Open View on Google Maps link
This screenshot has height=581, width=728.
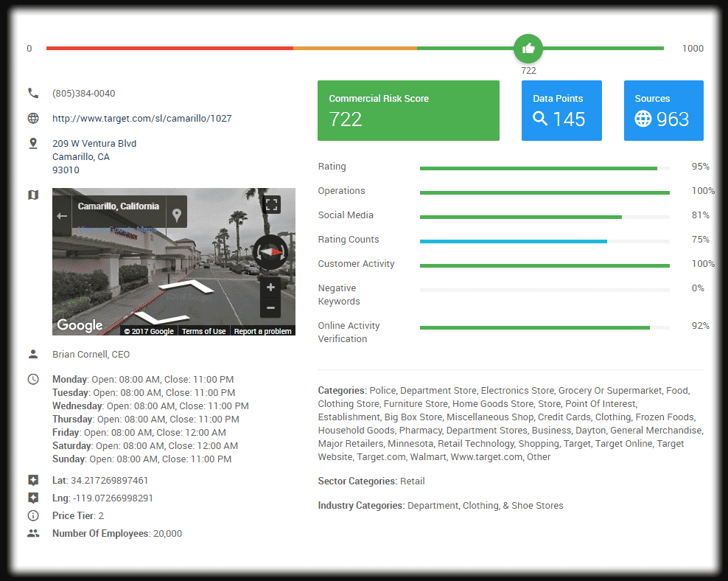pos(118,229)
